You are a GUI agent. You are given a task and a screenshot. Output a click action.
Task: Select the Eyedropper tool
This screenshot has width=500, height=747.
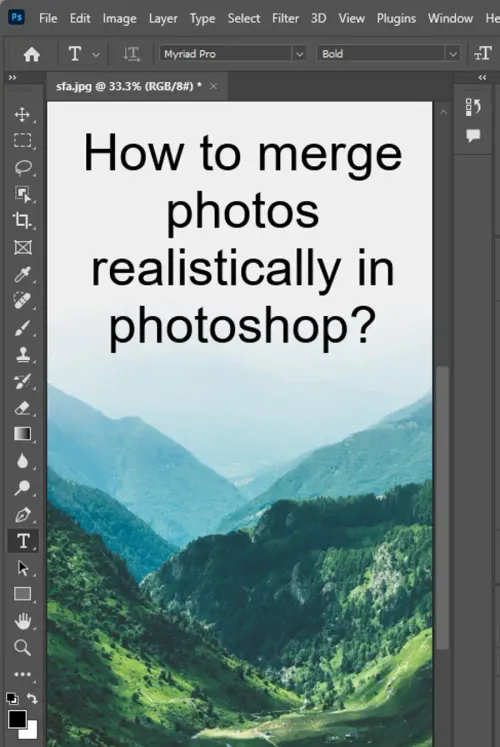coord(22,274)
